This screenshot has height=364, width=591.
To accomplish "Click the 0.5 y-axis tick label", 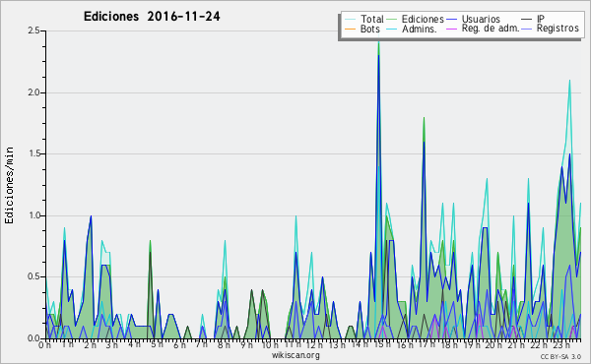I will click(x=33, y=277).
